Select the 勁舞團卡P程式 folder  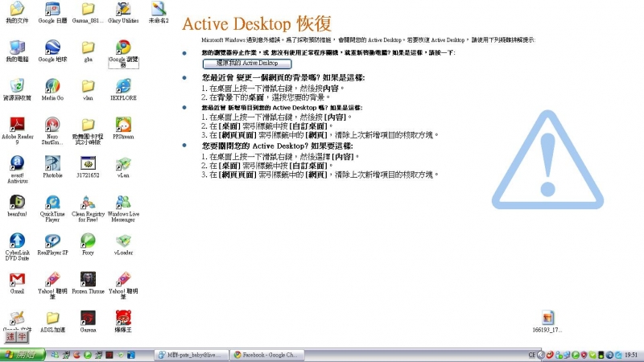click(88, 130)
